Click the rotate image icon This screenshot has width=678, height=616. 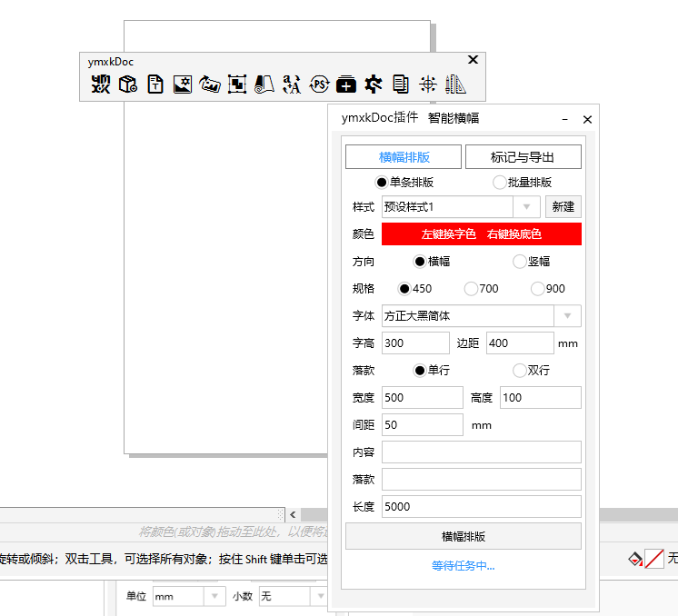[210, 84]
